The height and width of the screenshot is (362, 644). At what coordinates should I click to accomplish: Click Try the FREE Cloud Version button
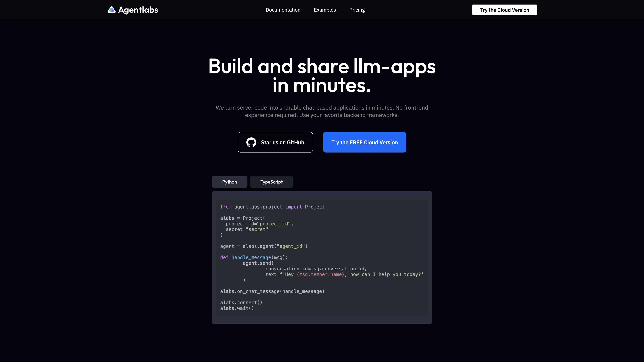tap(364, 142)
